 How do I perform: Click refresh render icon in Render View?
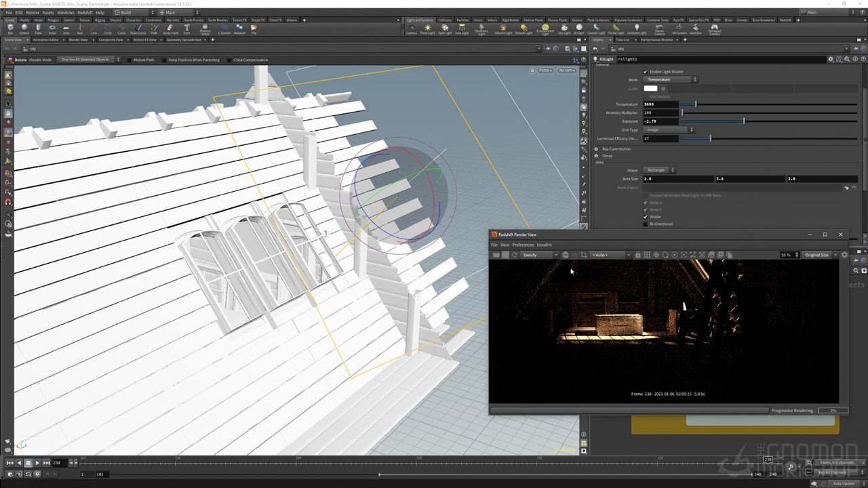(515, 255)
